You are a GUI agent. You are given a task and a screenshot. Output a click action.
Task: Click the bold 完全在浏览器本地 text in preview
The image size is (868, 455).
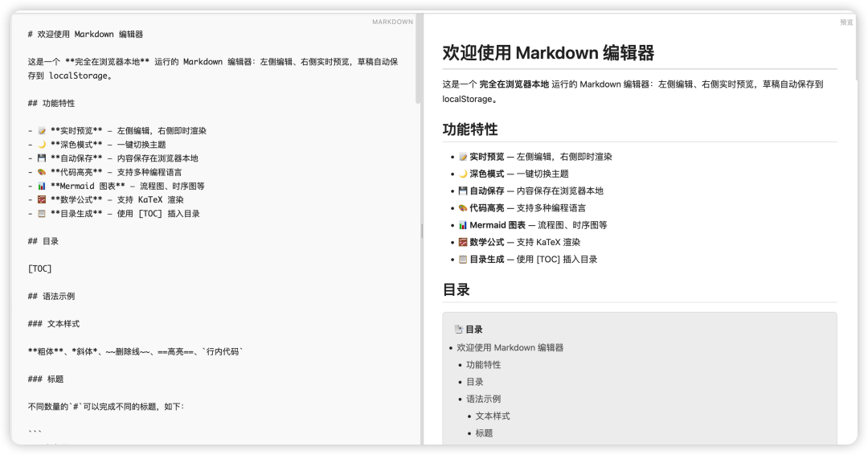tap(514, 84)
